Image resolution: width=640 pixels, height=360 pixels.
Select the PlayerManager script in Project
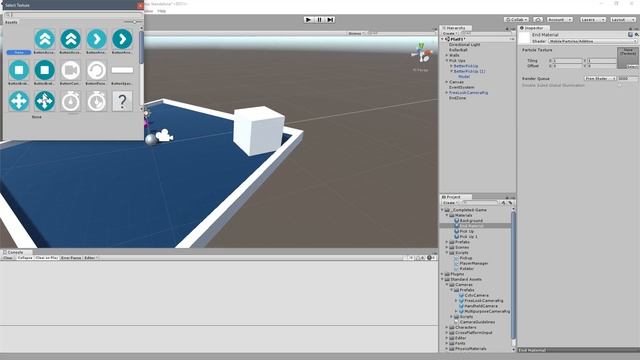pos(473,263)
